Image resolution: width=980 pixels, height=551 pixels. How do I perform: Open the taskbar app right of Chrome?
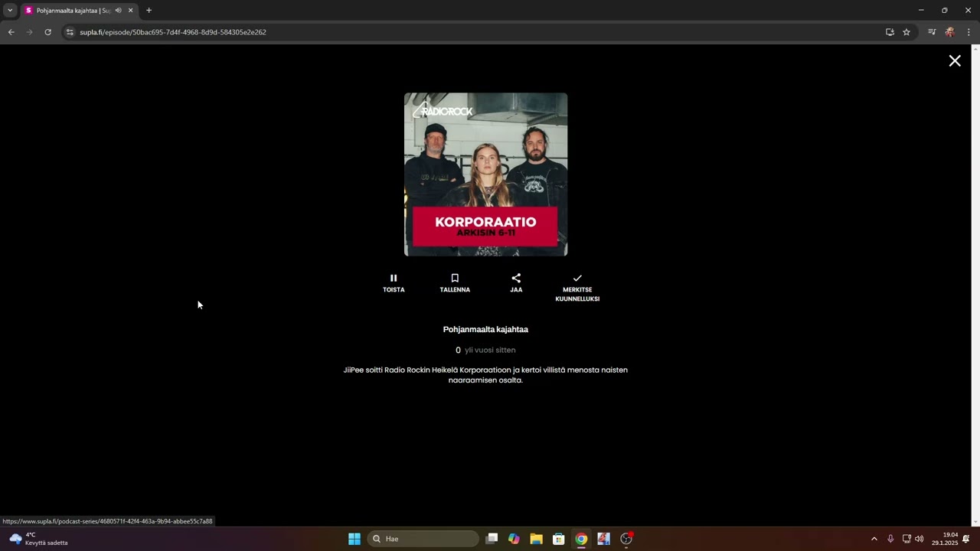click(x=603, y=539)
